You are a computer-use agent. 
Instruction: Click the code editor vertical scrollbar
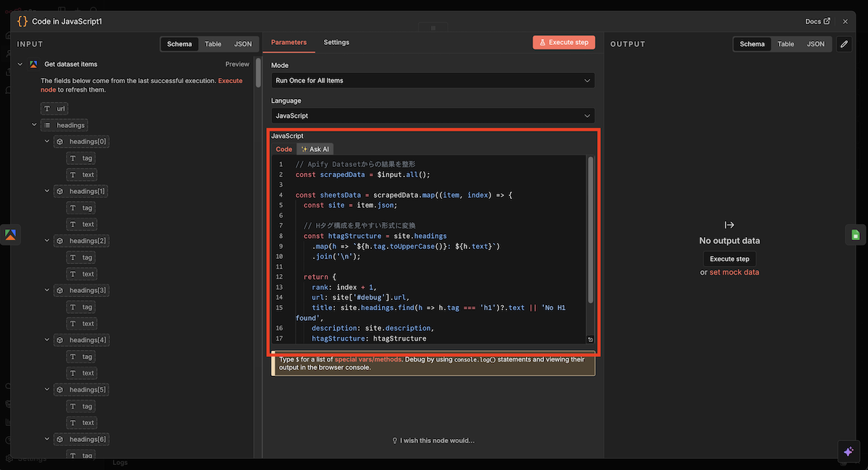[590, 231]
